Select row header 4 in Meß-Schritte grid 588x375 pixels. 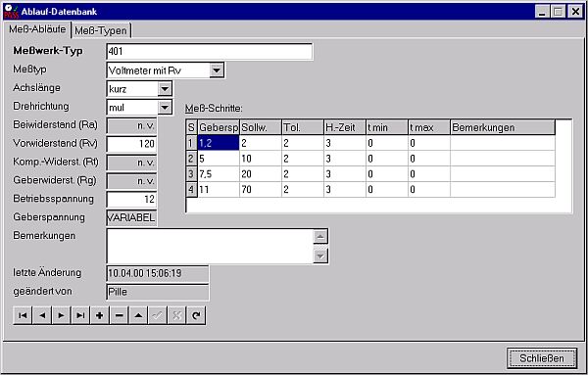tap(191, 189)
